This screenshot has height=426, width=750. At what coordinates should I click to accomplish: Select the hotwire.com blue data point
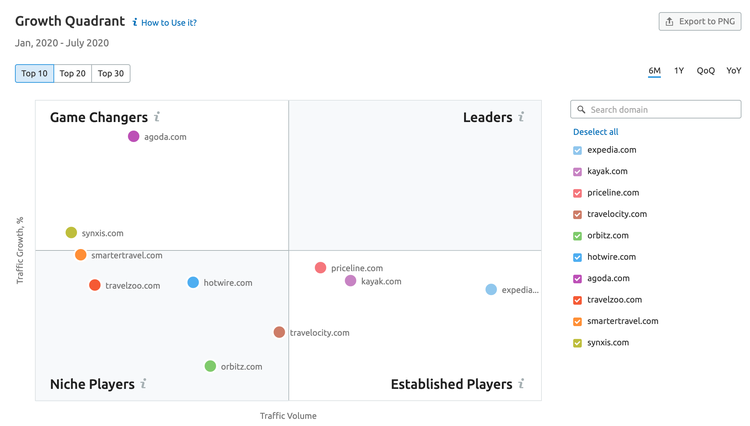point(193,282)
